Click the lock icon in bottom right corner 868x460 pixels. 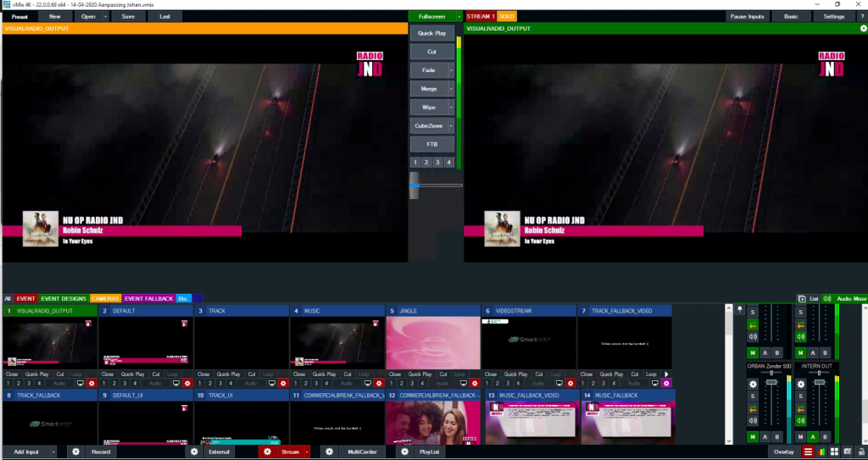(x=861, y=452)
